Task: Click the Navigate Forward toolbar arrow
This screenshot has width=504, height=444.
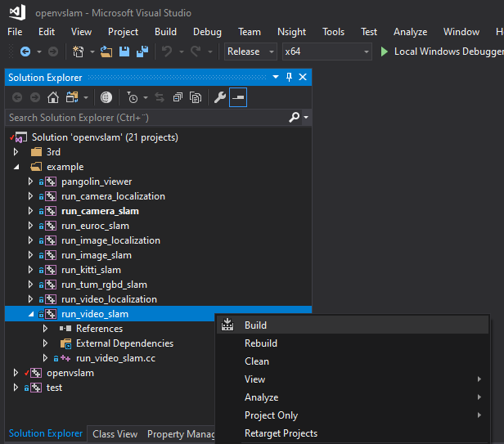Action: pos(53,52)
